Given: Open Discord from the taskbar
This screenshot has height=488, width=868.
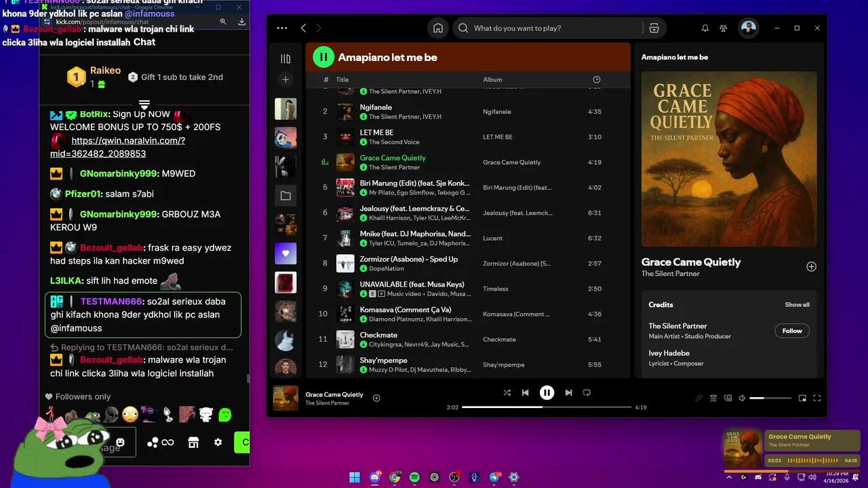Looking at the screenshot, I should click(x=375, y=477).
